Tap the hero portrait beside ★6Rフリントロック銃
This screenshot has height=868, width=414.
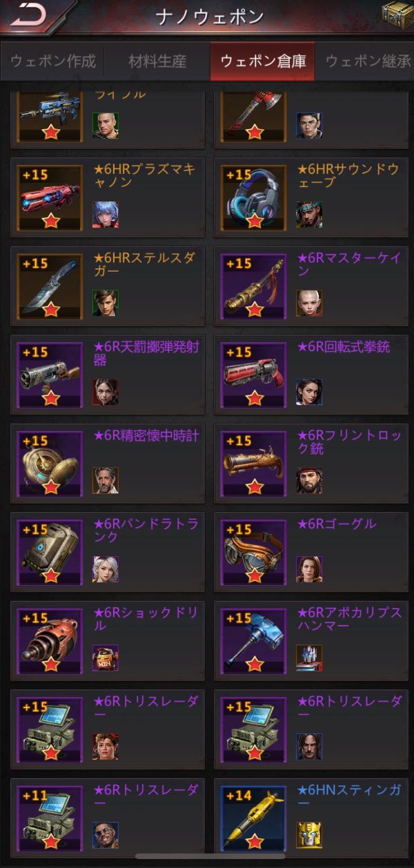pyautogui.click(x=309, y=481)
